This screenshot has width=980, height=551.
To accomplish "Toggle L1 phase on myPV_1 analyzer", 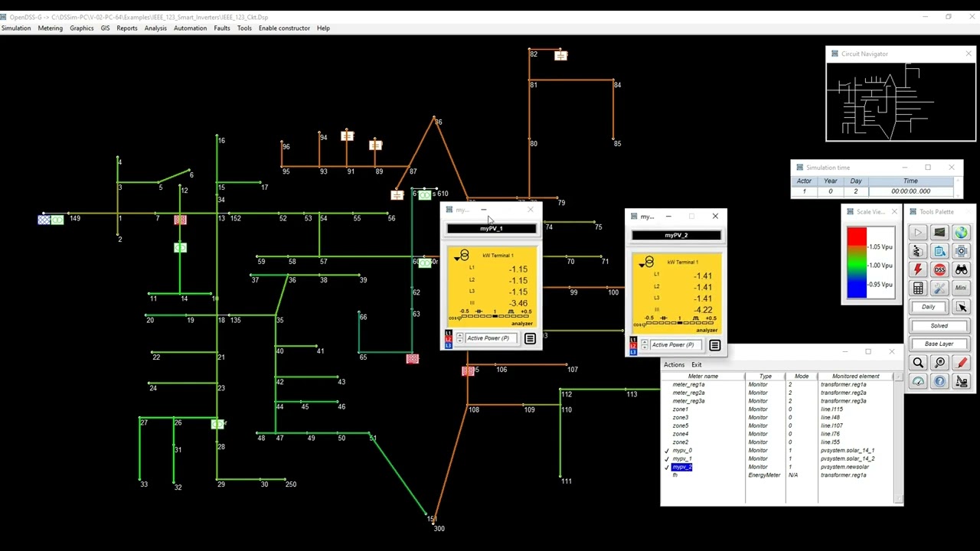I will point(449,333).
